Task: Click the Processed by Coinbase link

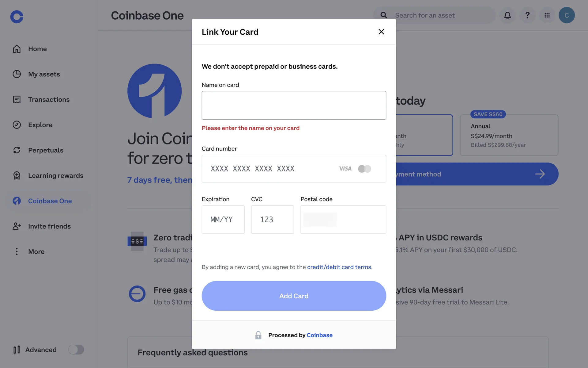Action: [x=319, y=335]
